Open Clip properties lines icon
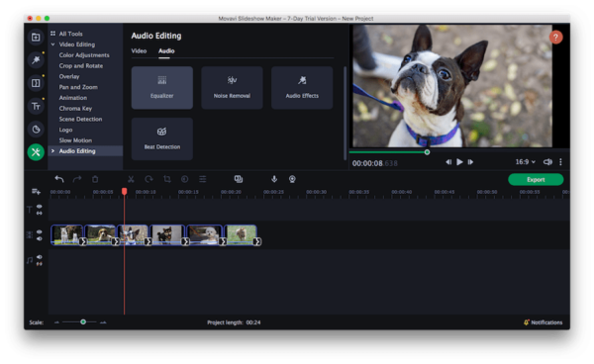 pyautogui.click(x=203, y=179)
